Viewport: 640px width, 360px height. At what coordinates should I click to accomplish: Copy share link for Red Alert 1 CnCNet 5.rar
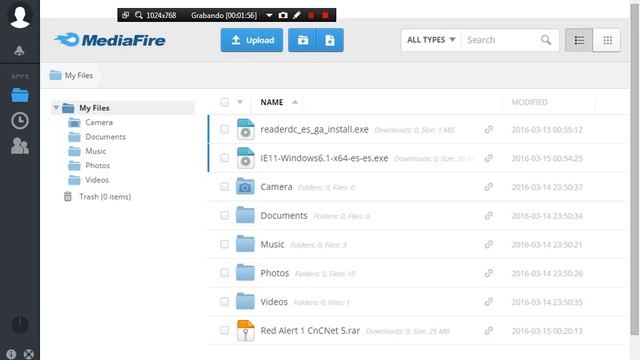[x=489, y=331]
